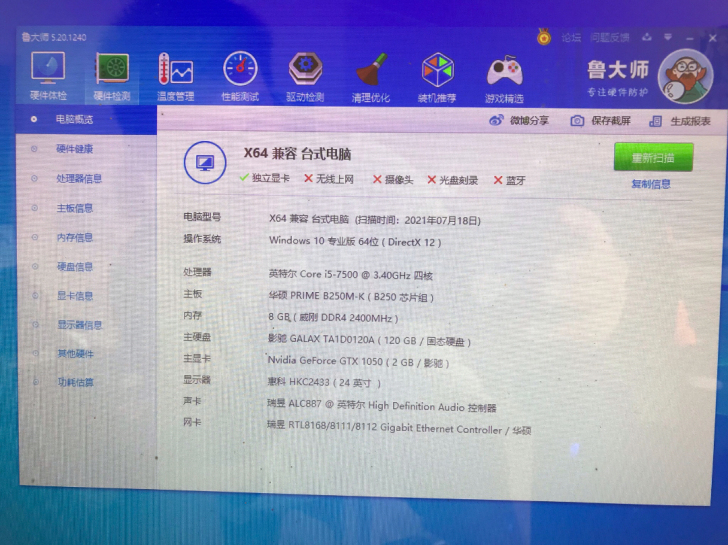Click the 独立显卡 check indicator

click(x=265, y=178)
